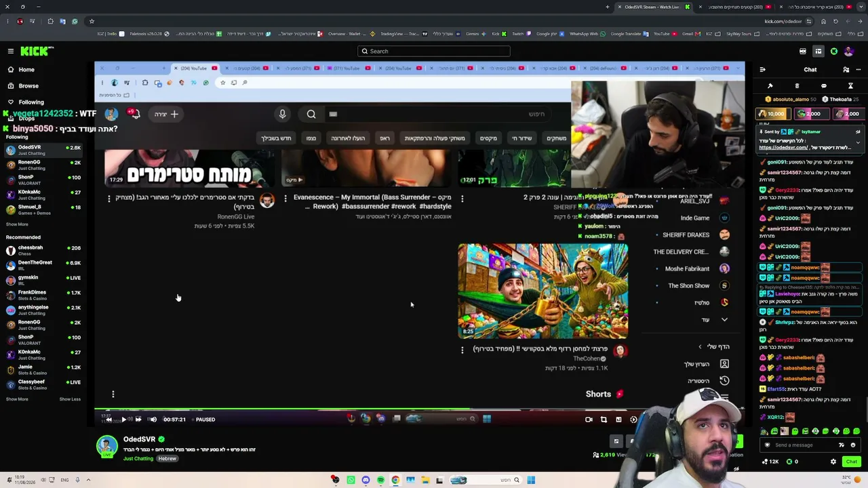The height and width of the screenshot is (488, 868).
Task: Expand the YouTube subscriptions list chevron
Action: (x=724, y=320)
